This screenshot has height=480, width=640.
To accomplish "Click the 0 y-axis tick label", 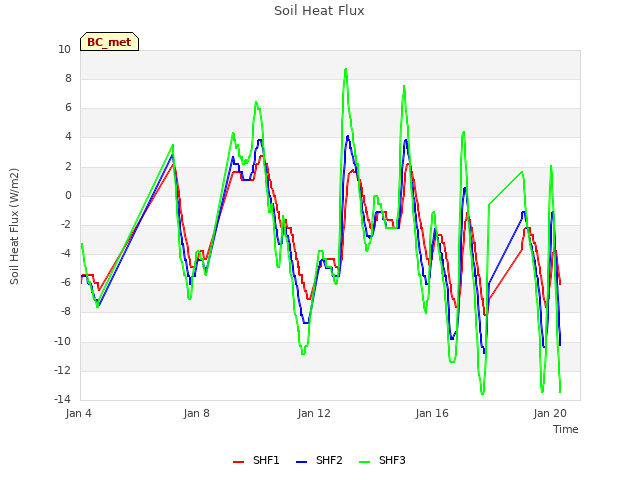I will [x=68, y=196].
